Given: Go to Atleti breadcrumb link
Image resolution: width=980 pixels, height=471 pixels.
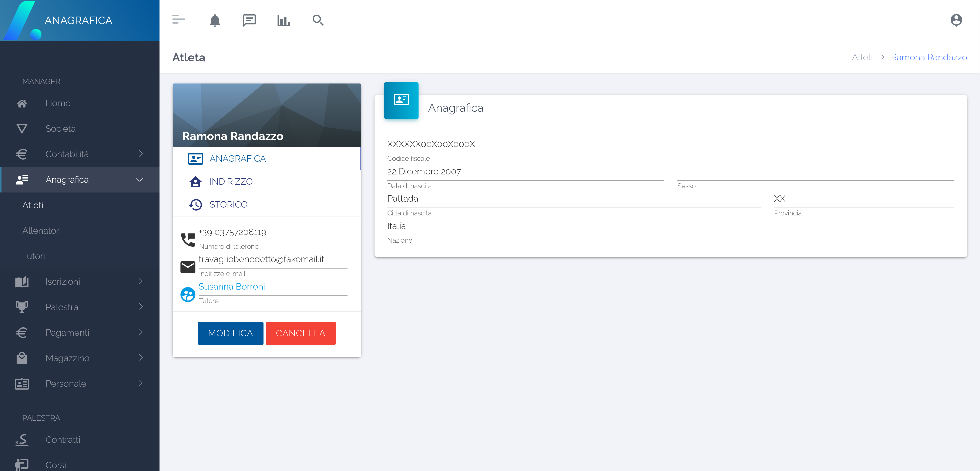Looking at the screenshot, I should coord(862,57).
